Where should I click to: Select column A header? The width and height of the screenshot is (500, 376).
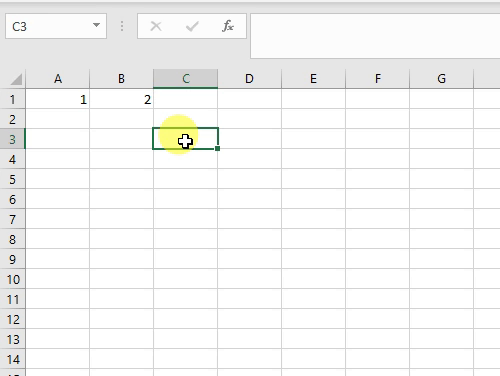tap(58, 79)
